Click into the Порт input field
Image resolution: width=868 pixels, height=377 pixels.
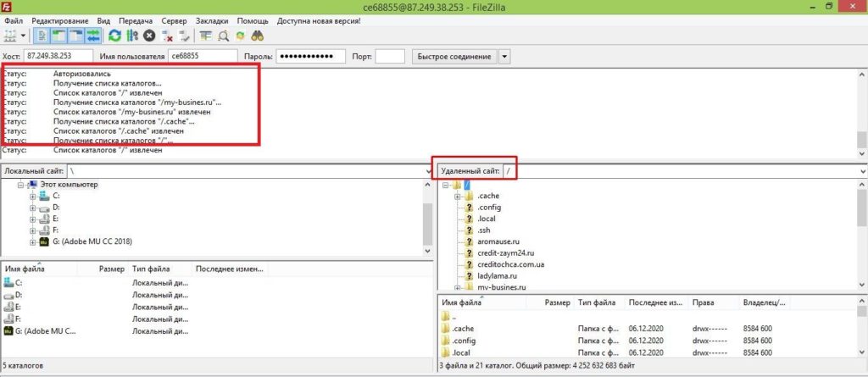click(x=389, y=57)
